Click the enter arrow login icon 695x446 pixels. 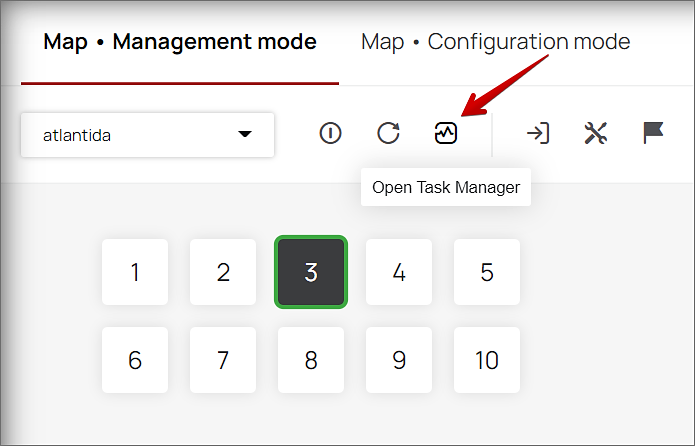coord(538,133)
